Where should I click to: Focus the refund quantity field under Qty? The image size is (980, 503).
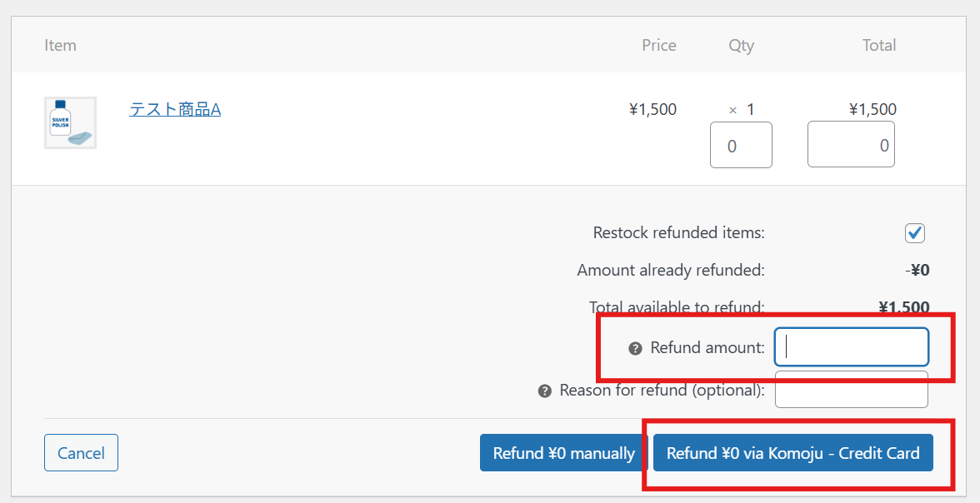pyautogui.click(x=741, y=145)
